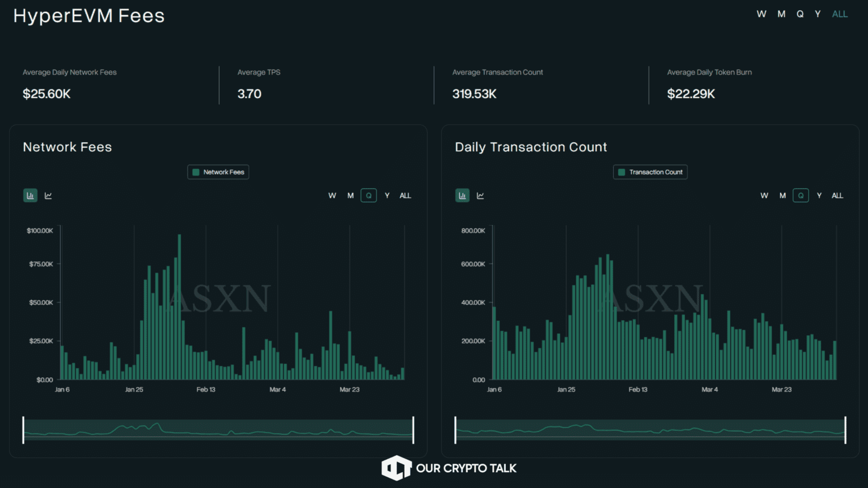Click the Our Crypto Talk logo icon

[396, 468]
